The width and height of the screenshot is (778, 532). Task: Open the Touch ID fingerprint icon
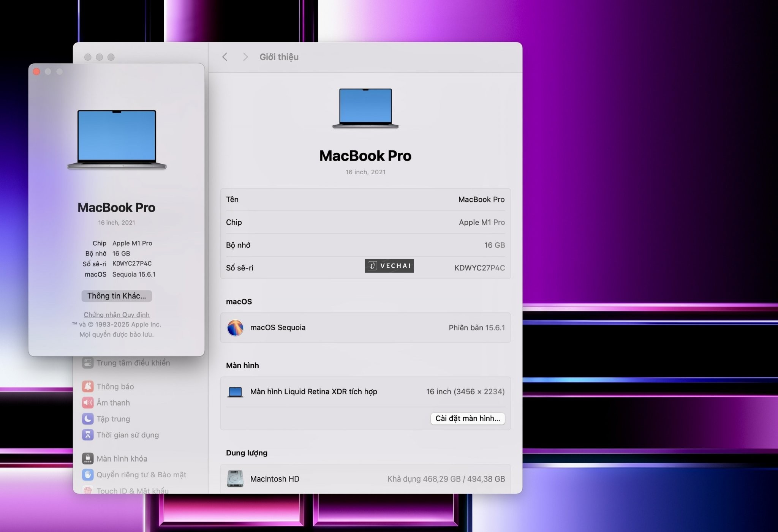click(x=88, y=491)
